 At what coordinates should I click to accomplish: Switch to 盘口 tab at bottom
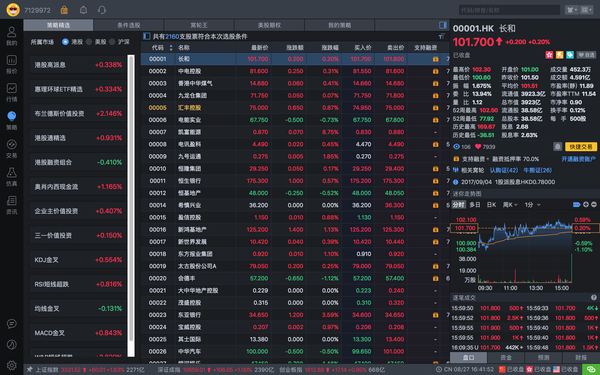tap(468, 357)
